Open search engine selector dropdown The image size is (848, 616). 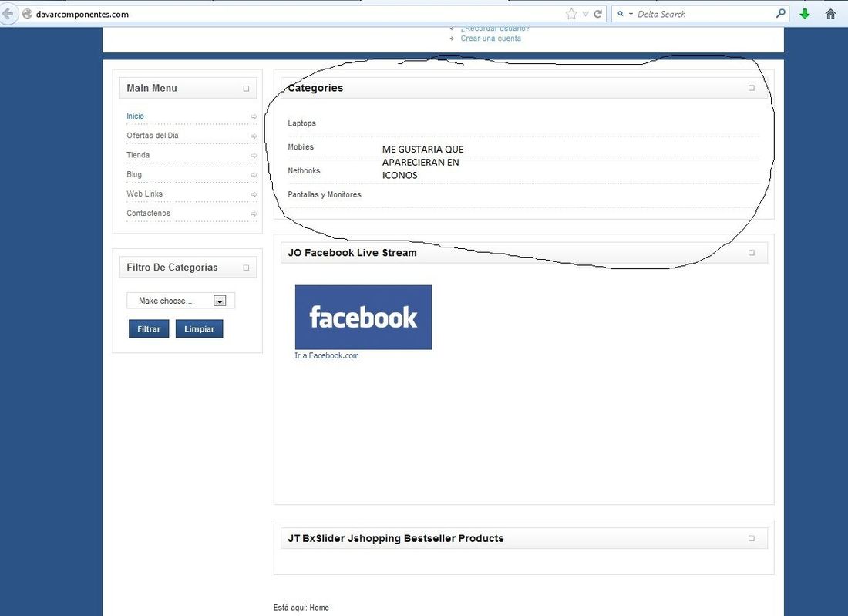624,14
